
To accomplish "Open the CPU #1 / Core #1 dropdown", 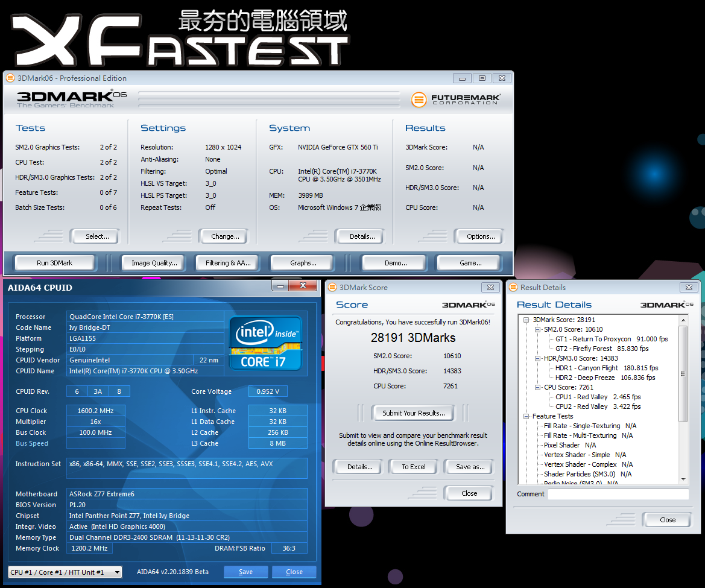I will (65, 572).
